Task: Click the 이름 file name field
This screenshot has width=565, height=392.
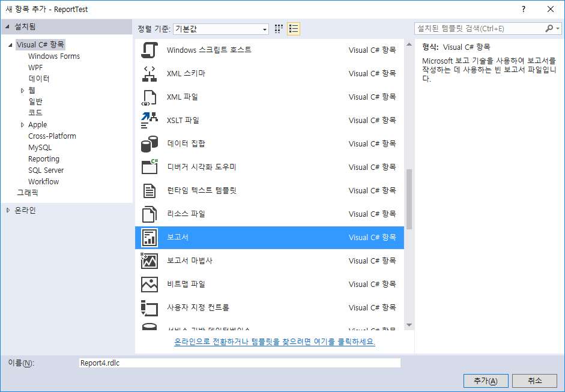Action: click(239, 363)
